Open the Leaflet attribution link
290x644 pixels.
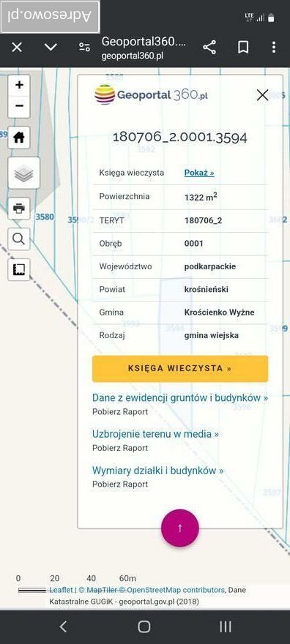point(62,590)
